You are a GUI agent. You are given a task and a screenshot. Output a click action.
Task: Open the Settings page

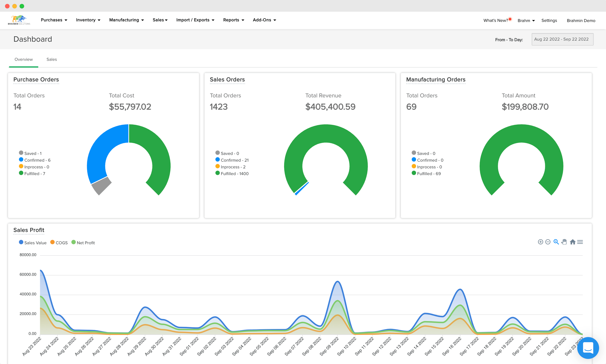[549, 20]
